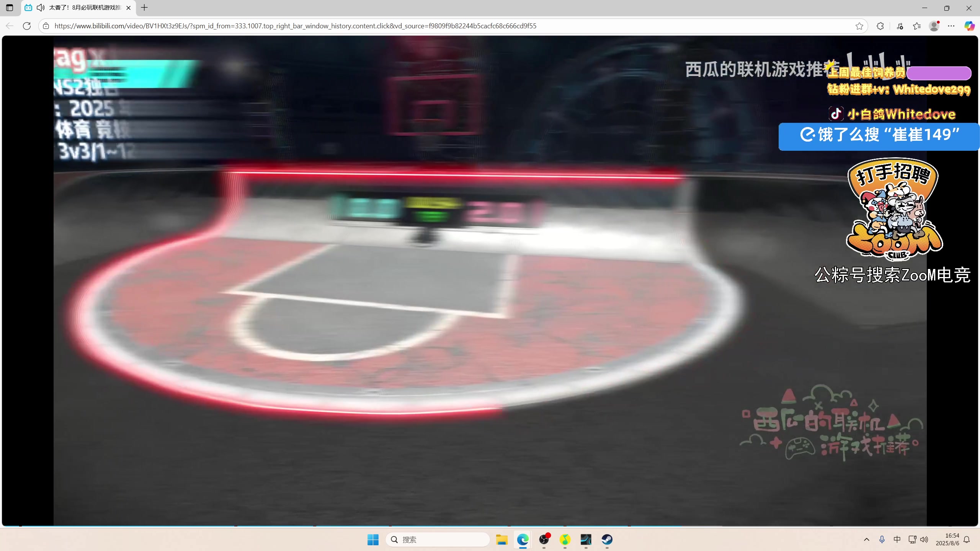This screenshot has height=551, width=980.
Task: Go back to the previous page
Action: click(10, 26)
